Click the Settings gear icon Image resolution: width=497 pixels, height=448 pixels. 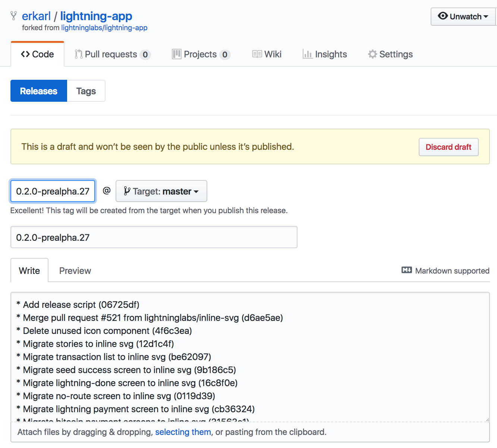pyautogui.click(x=372, y=54)
